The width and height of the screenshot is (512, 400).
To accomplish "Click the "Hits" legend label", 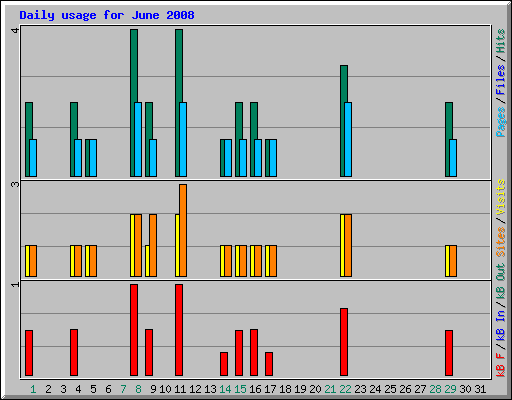I will click(x=500, y=41).
